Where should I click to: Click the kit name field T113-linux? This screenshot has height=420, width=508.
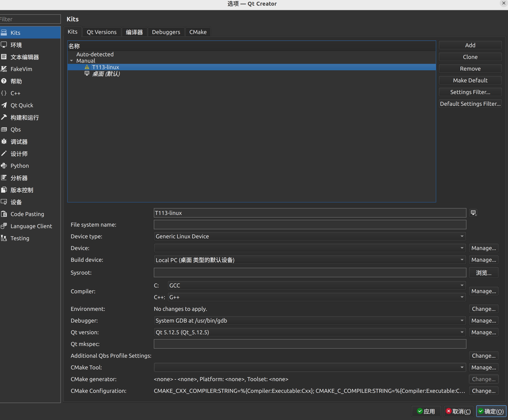point(310,213)
